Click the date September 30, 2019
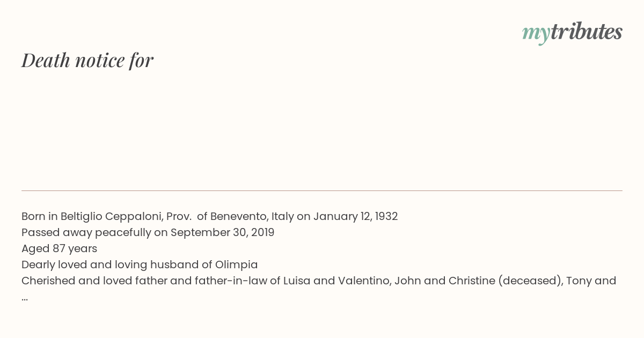Screen dimensions: 644x338 point(222,232)
